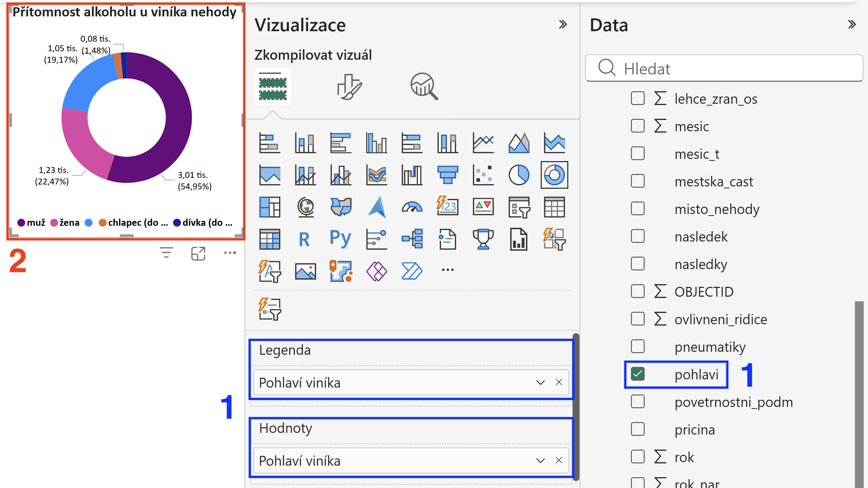Show more visuals via the ellipsis
This screenshot has width=868, height=488.
tap(448, 270)
